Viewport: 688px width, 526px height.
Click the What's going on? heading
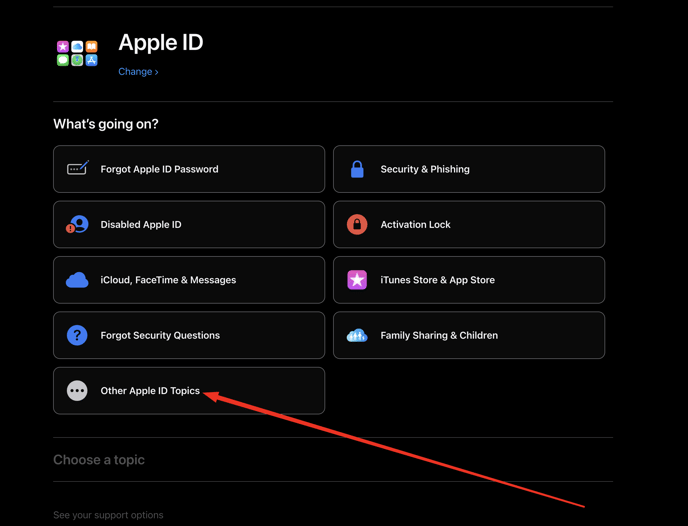[106, 124]
